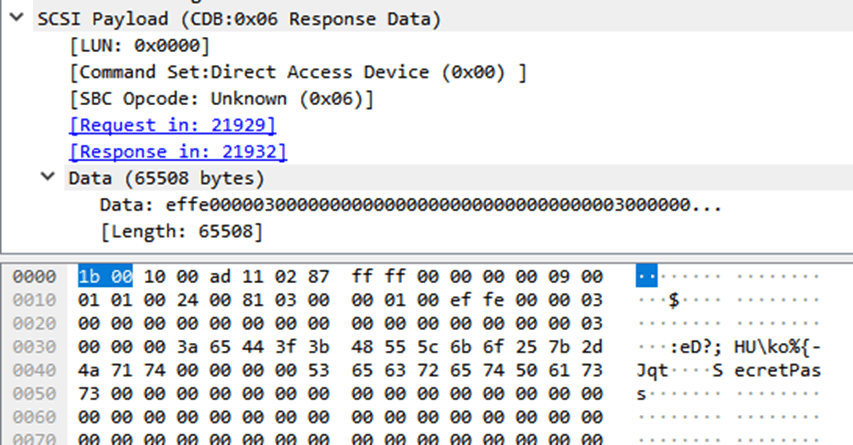Jump to Response in: 21932 frame
Image resolution: width=853 pixels, height=445 pixels.
pos(177,151)
